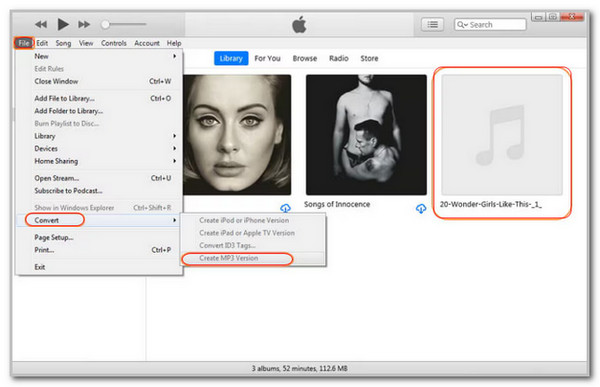Select Create iPod or iPhone Version
Image resolution: width=600 pixels, height=387 pixels.
click(253, 220)
